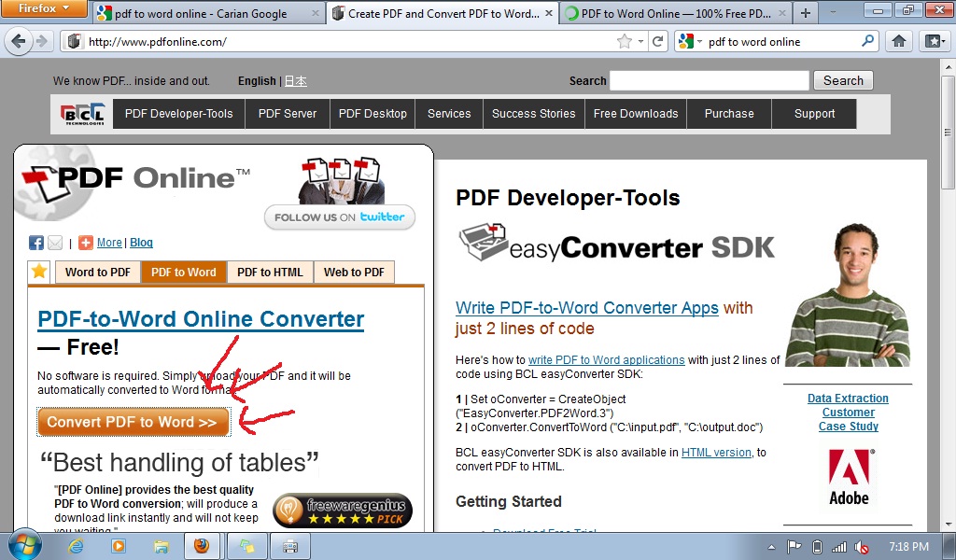Switch to 'PDF to Word Online — 100% Free' tab
This screenshot has height=560, width=956.
676,13
